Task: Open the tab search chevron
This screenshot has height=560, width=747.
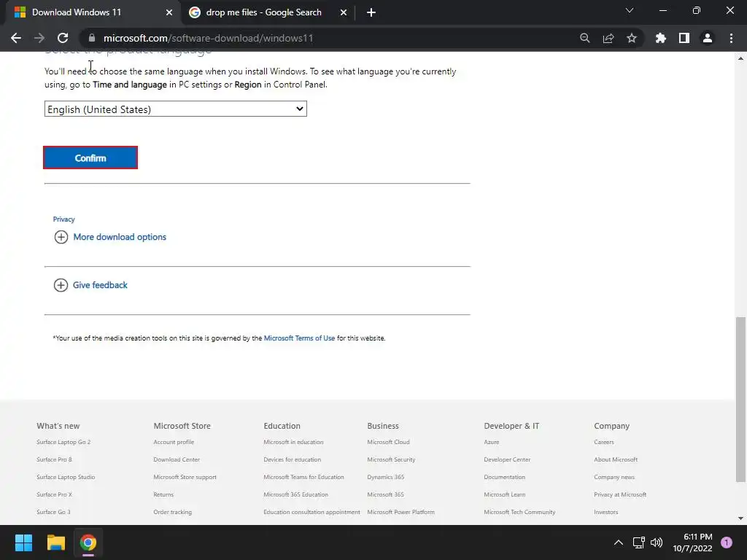Action: pos(630,10)
